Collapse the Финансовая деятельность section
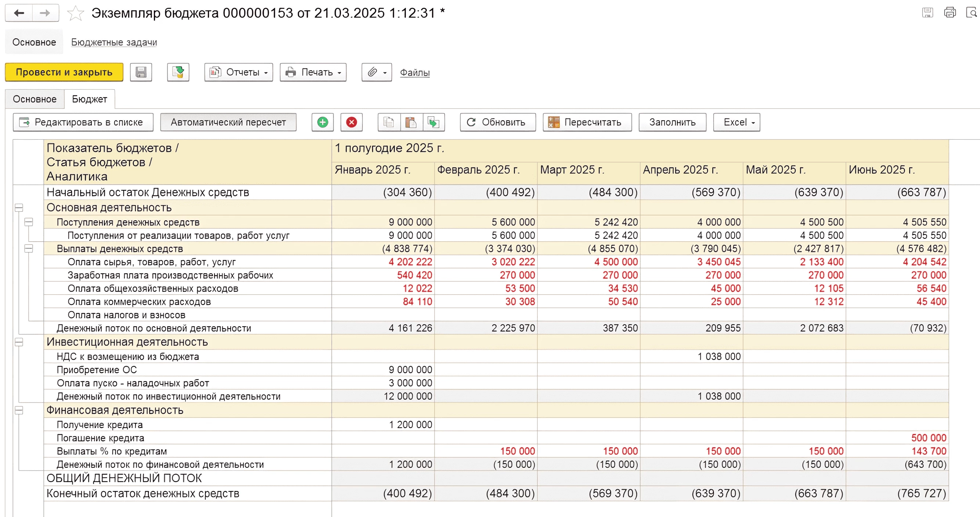Viewport: 980px width, 517px height. click(x=19, y=410)
